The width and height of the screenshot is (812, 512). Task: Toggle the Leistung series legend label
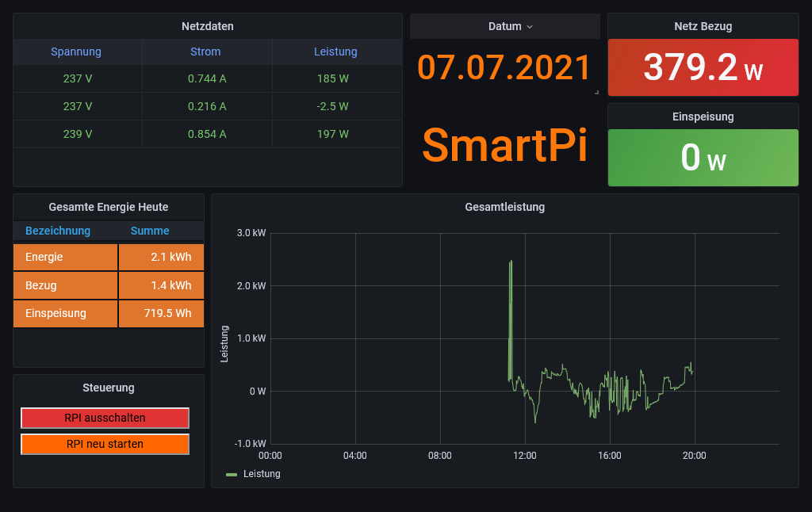tap(262, 474)
